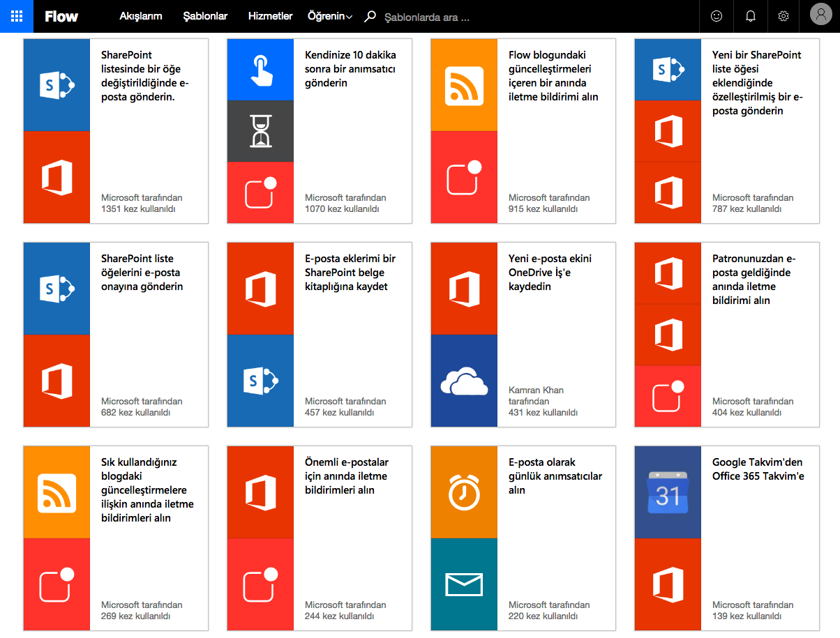Click notification icon on the 1070 kez kullanıldı card
Image resolution: width=840 pixels, height=638 pixels.
260,192
